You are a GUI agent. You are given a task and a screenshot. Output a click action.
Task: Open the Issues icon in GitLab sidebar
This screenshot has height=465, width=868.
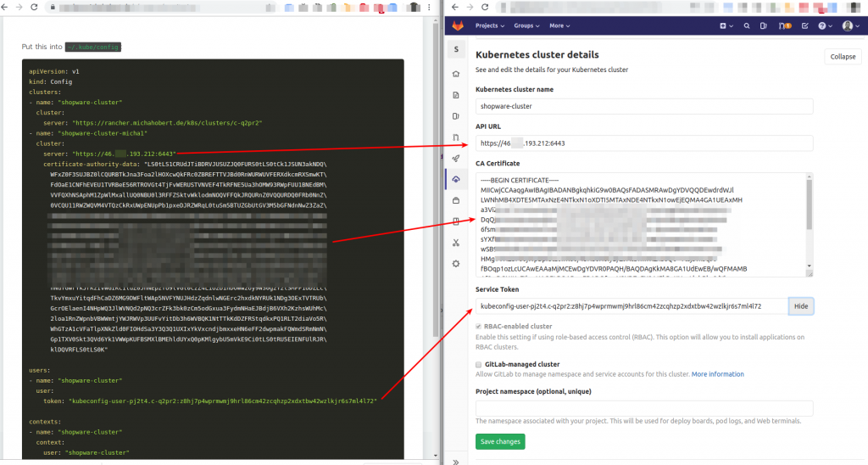(x=456, y=116)
